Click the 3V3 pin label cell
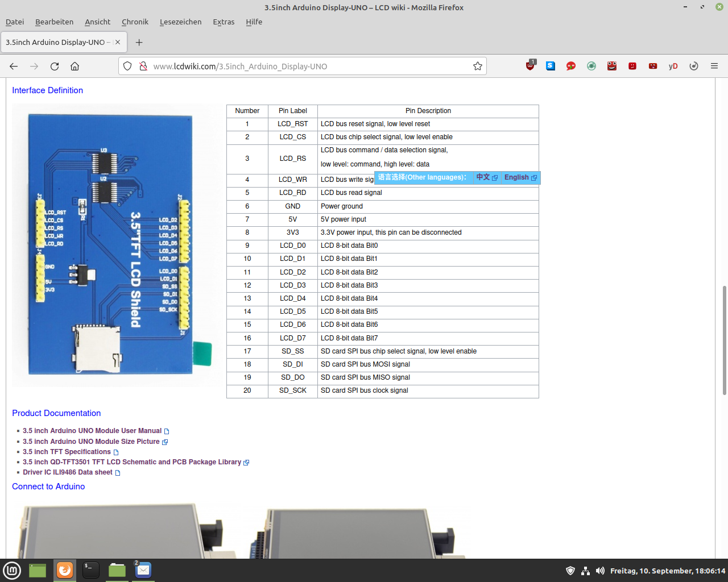The width and height of the screenshot is (728, 582). coord(293,232)
